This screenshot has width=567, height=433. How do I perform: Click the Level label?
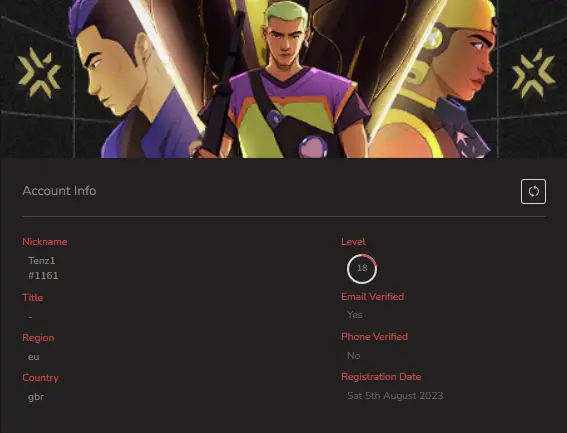pos(353,242)
